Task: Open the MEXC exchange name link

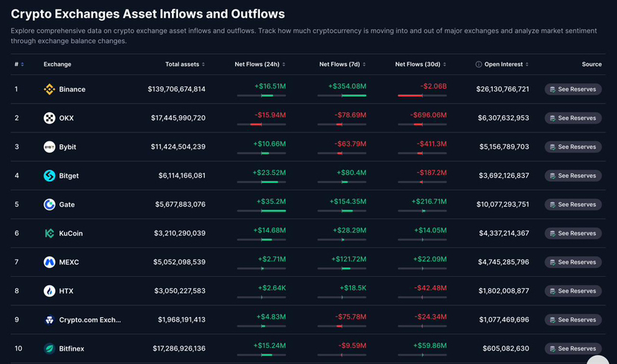Action: (x=69, y=262)
